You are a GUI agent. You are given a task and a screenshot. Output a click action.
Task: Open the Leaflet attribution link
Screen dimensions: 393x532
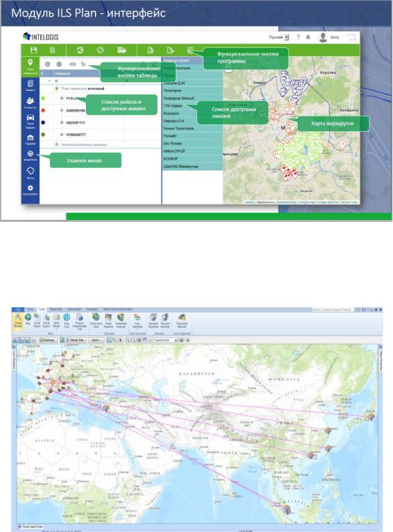[x=250, y=203]
